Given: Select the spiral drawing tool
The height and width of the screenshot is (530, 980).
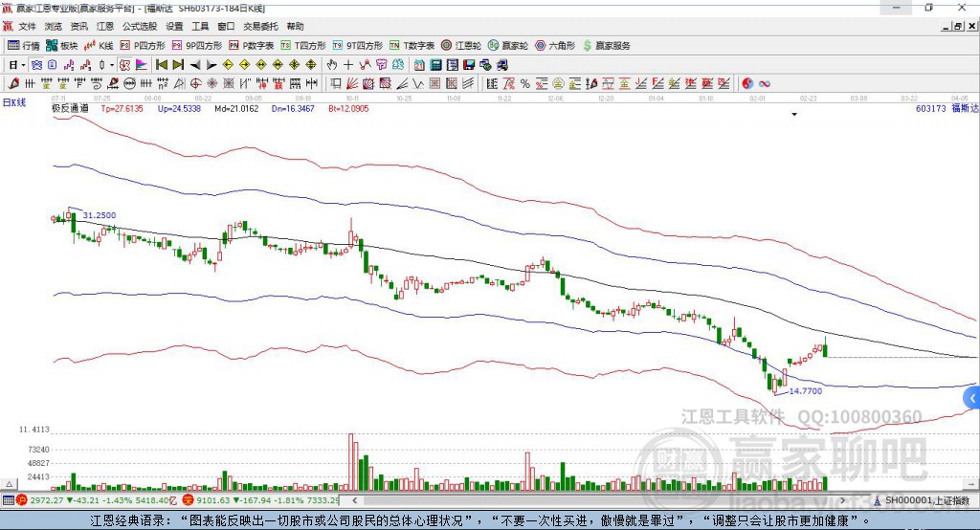Looking at the screenshot, I should click(97, 84).
